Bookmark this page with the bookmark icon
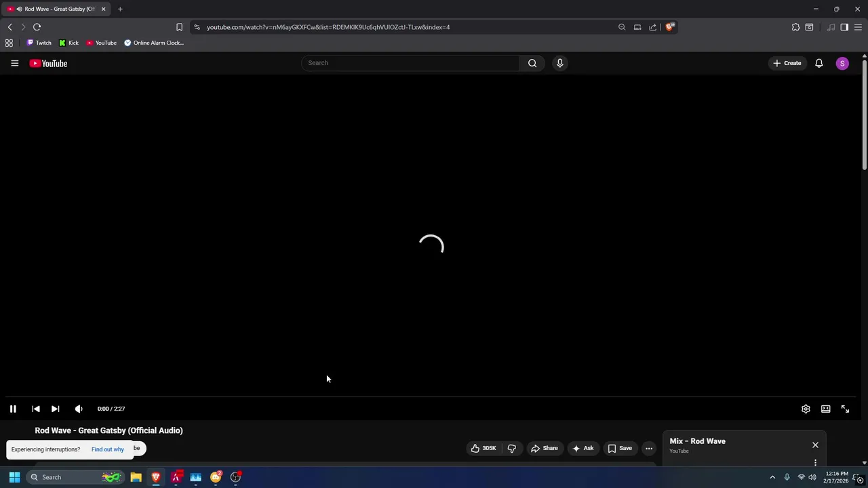The height and width of the screenshot is (488, 868). point(179,27)
